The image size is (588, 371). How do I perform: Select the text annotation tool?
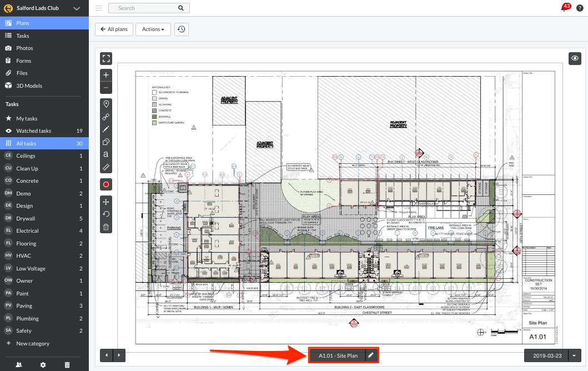105,154
